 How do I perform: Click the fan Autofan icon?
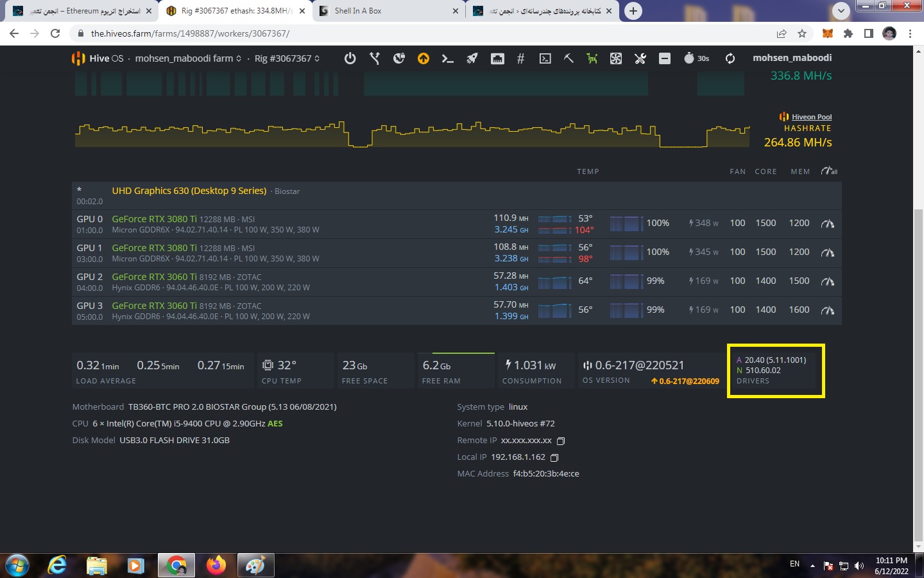coord(615,58)
